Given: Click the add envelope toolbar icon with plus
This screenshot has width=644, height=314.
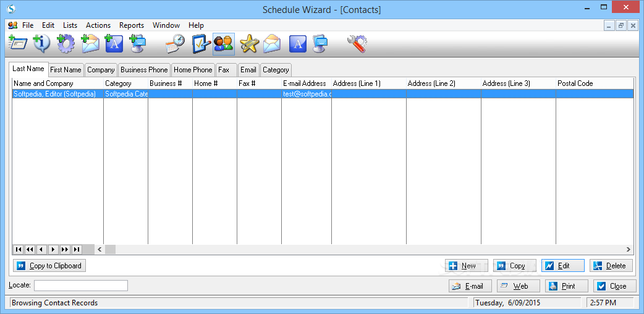Looking at the screenshot, I should coord(90,44).
